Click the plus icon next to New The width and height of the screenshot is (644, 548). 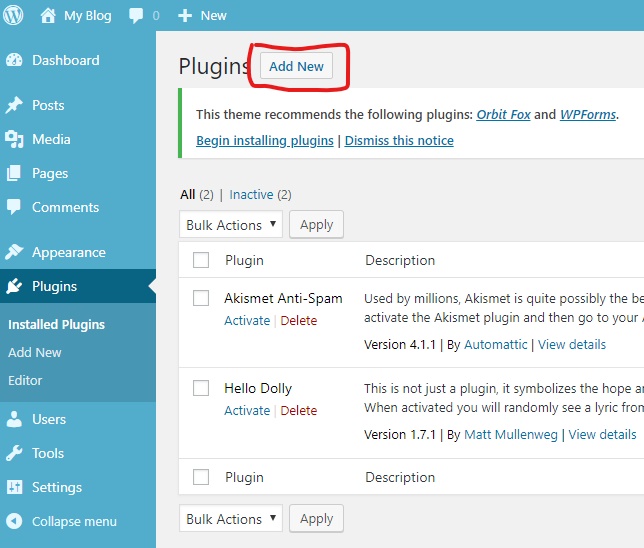pyautogui.click(x=185, y=16)
